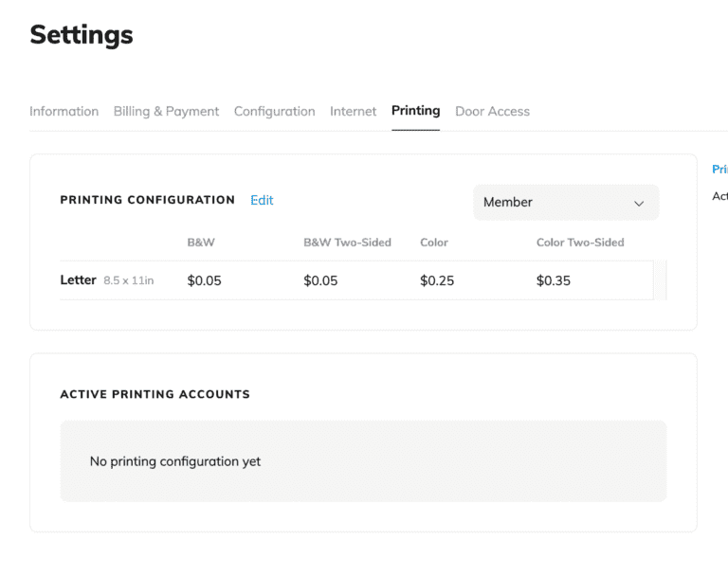Click the Letter B&W Two-Sided price
728x576 pixels.
320,280
